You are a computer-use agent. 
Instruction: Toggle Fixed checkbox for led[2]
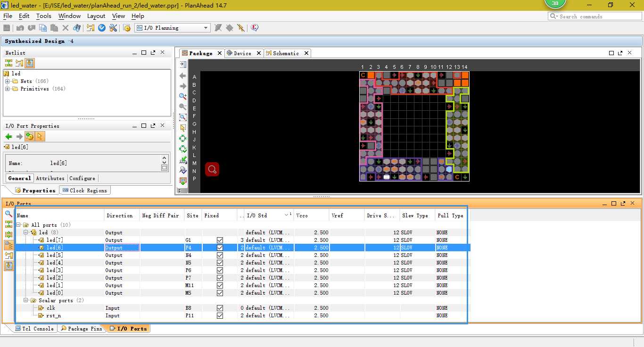click(x=220, y=278)
